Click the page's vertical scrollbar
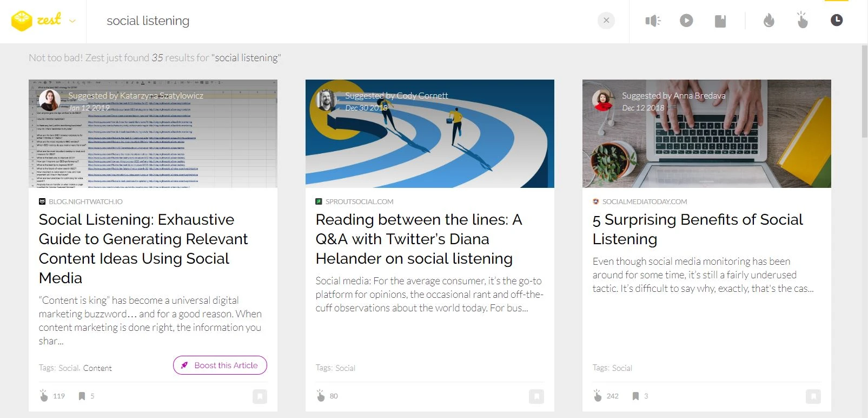The height and width of the screenshot is (418, 868). point(864,92)
